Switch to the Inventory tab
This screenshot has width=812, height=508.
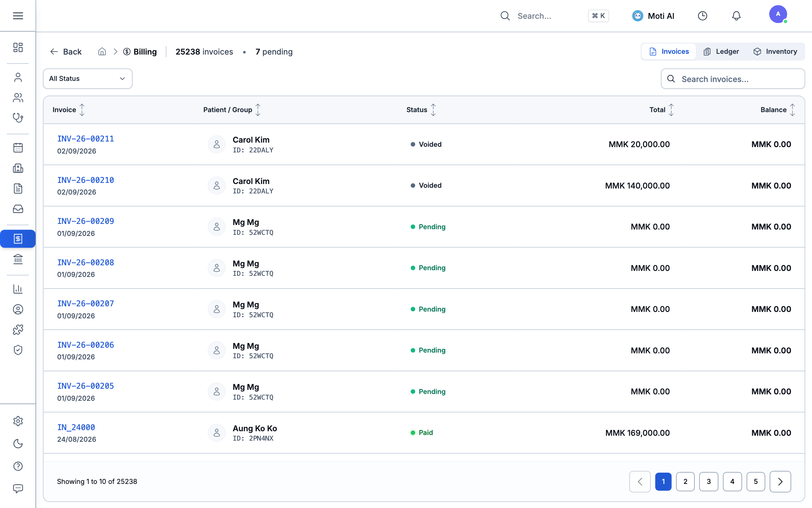click(775, 52)
